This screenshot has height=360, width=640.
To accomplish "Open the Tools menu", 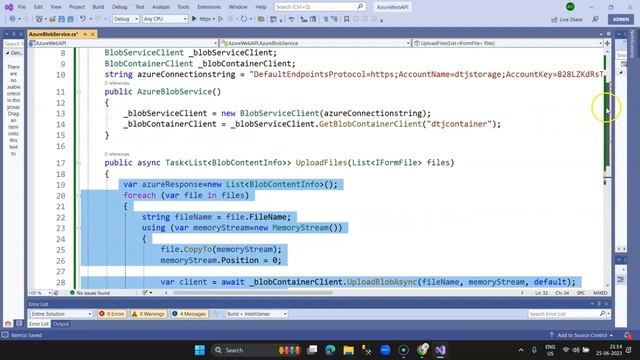I will point(183,7).
